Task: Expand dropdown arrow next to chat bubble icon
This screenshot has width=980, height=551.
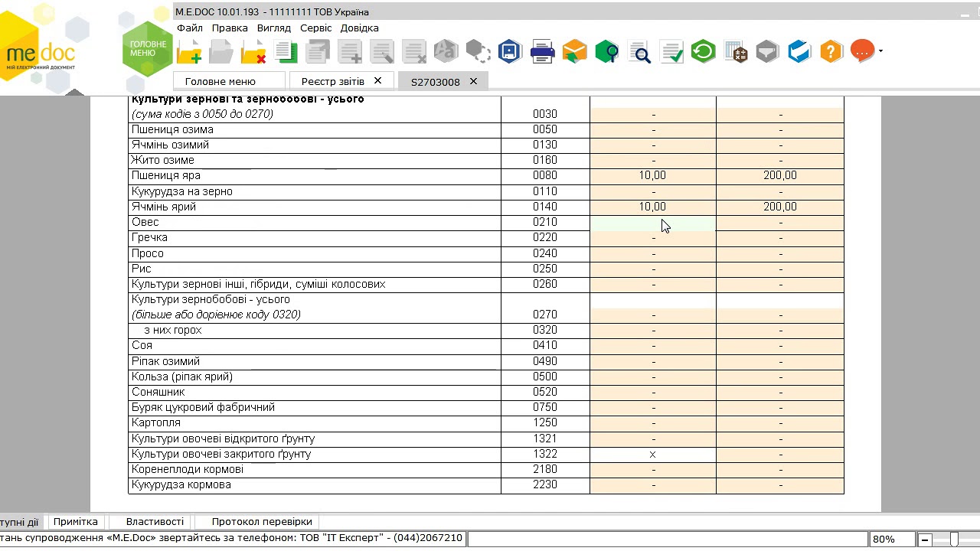Action: tap(880, 51)
